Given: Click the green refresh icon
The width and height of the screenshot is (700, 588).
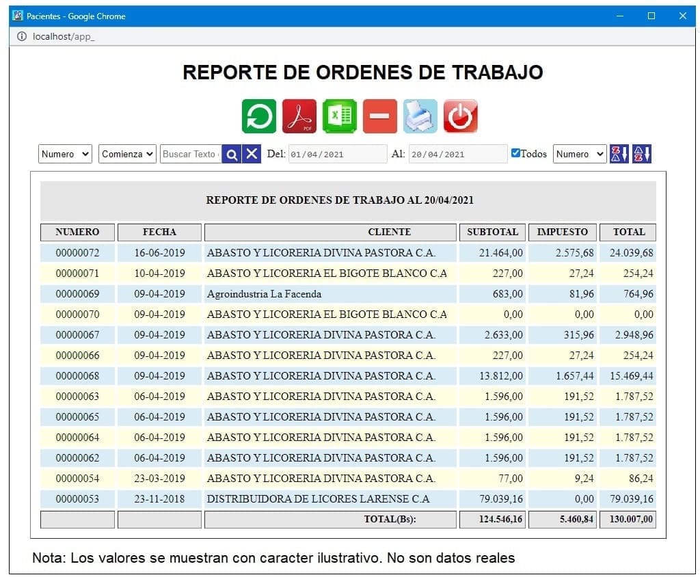Looking at the screenshot, I should point(259,116).
